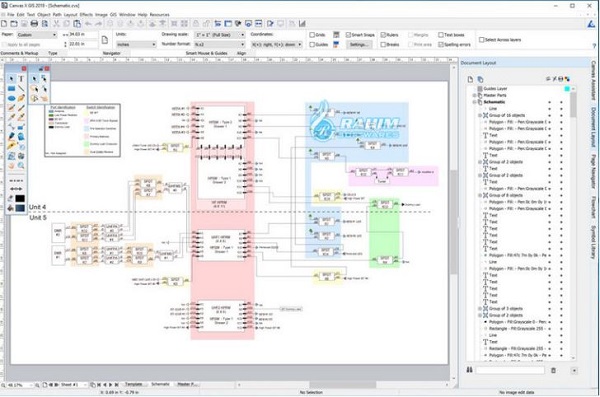Click the Paste clipboard icon in the toolbar

[x=77, y=24]
